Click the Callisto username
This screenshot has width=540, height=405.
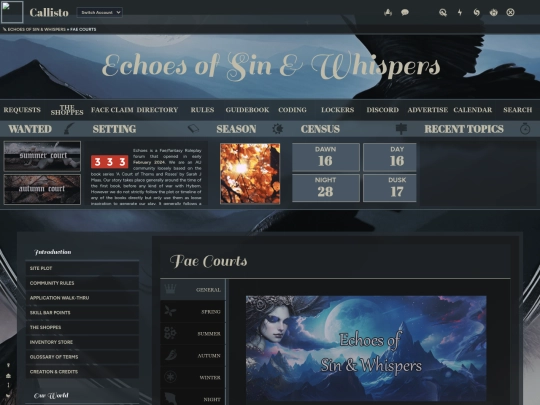(x=49, y=13)
